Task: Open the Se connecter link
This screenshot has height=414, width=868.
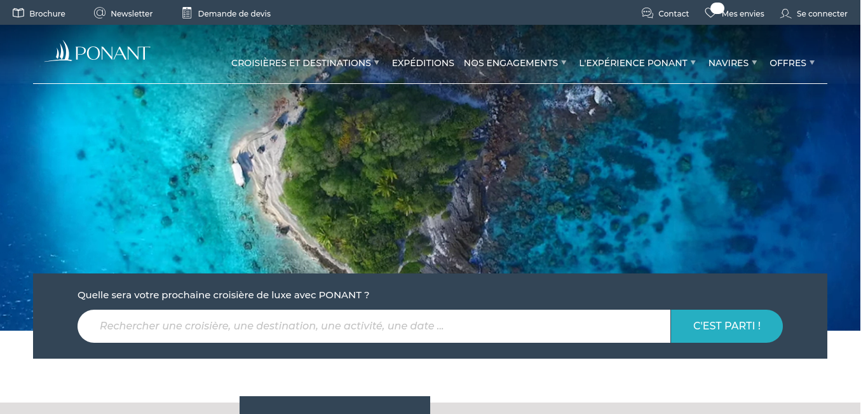Action: [x=822, y=13]
